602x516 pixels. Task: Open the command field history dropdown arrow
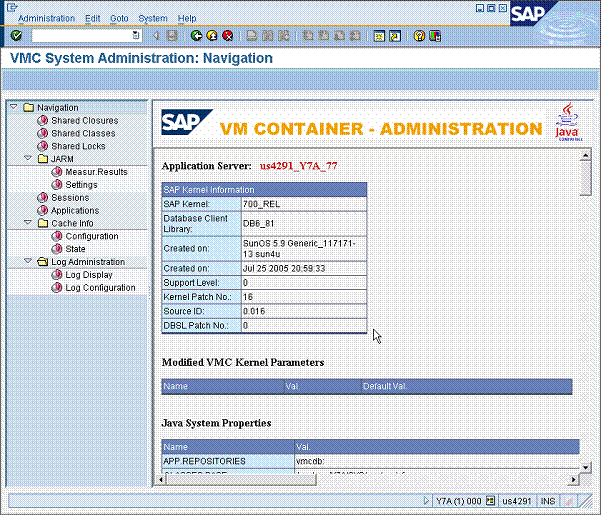pyautogui.click(x=136, y=36)
